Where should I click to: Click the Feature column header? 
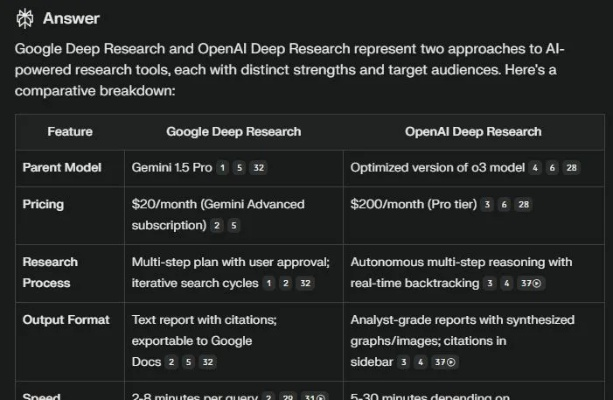coord(69,131)
